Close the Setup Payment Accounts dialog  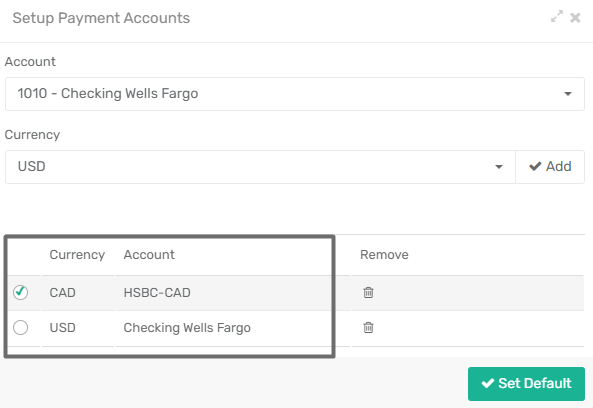coord(575,18)
